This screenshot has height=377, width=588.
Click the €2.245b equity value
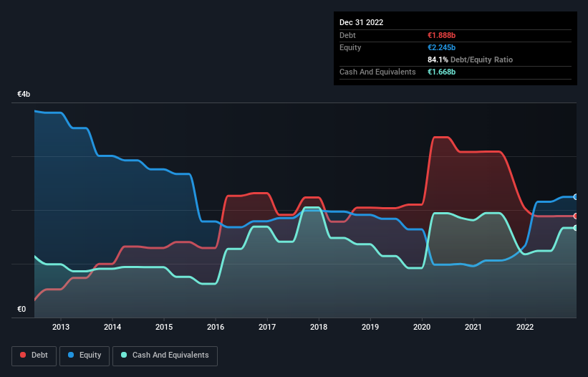441,47
